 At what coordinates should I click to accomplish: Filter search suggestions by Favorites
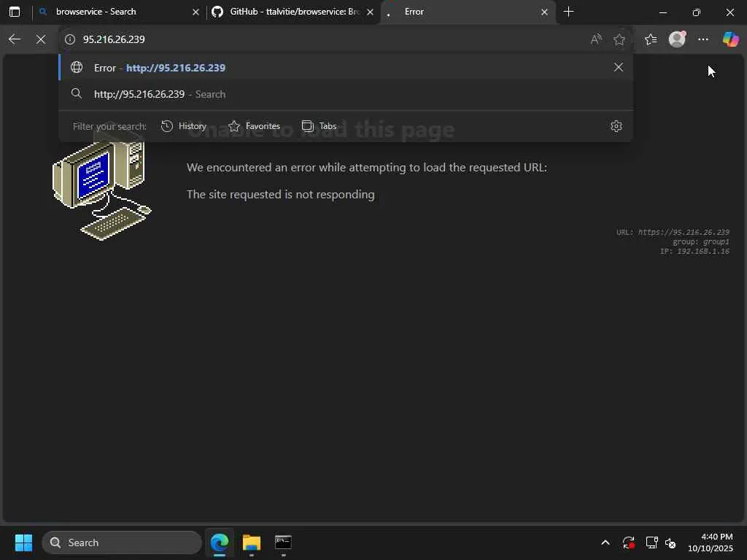pos(255,126)
